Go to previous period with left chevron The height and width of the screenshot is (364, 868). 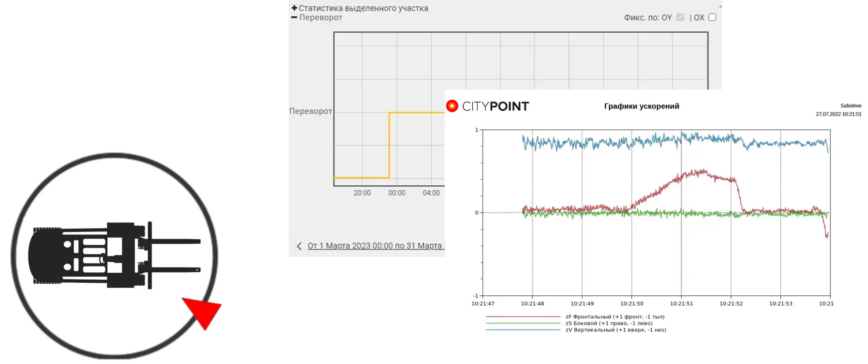coord(299,246)
